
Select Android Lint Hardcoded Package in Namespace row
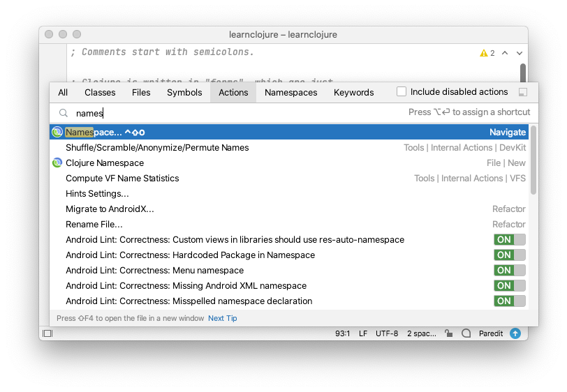coord(289,255)
